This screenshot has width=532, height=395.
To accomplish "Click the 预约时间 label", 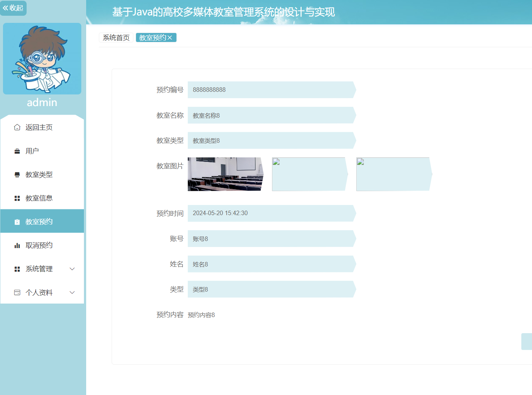I will point(170,214).
